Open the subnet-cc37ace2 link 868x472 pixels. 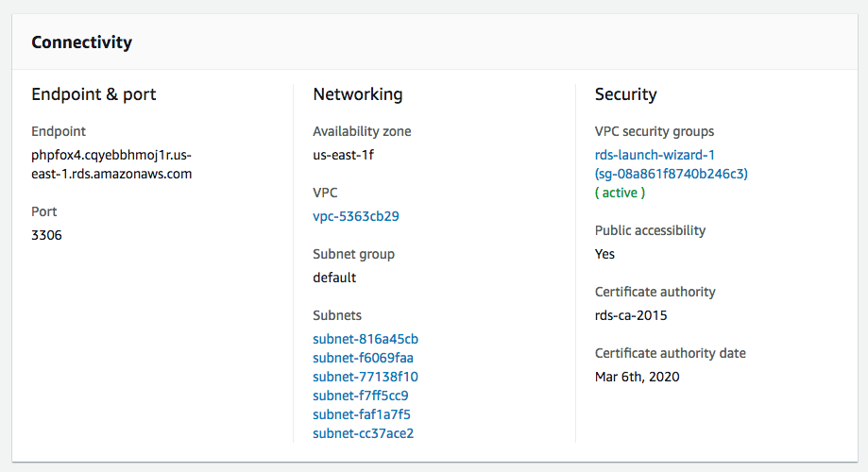pyautogui.click(x=363, y=433)
